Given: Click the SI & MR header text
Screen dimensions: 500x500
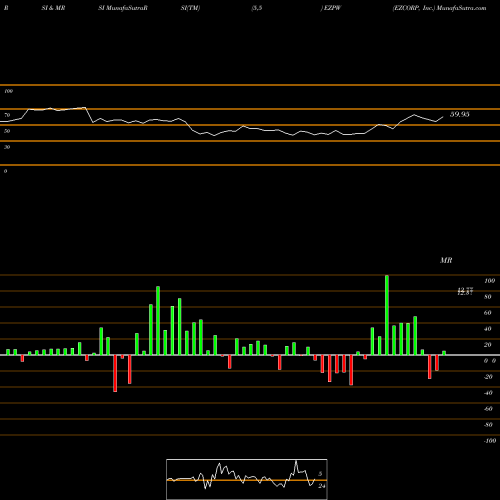Looking at the screenshot, I should [53, 8].
